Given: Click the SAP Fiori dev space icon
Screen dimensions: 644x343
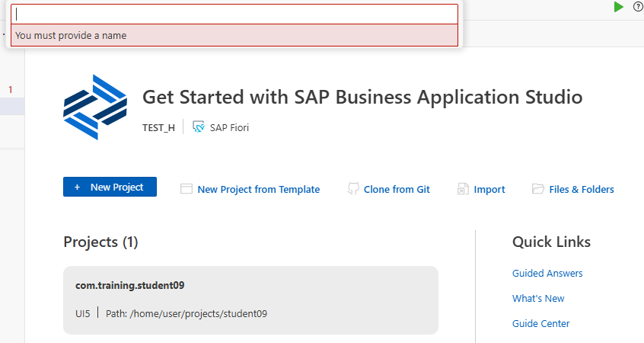Looking at the screenshot, I should click(199, 127).
